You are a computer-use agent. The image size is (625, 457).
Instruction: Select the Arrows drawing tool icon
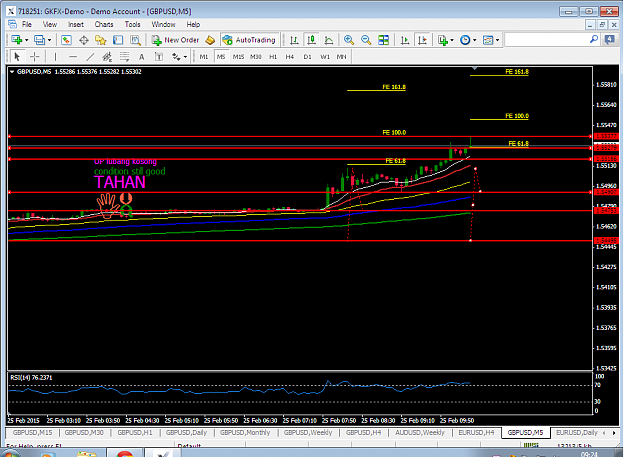[x=176, y=57]
